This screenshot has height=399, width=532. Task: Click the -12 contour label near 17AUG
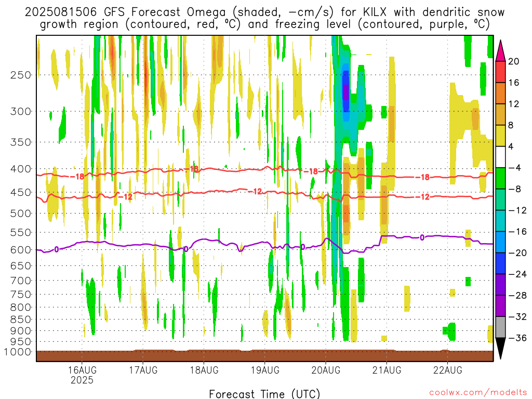click(x=126, y=197)
